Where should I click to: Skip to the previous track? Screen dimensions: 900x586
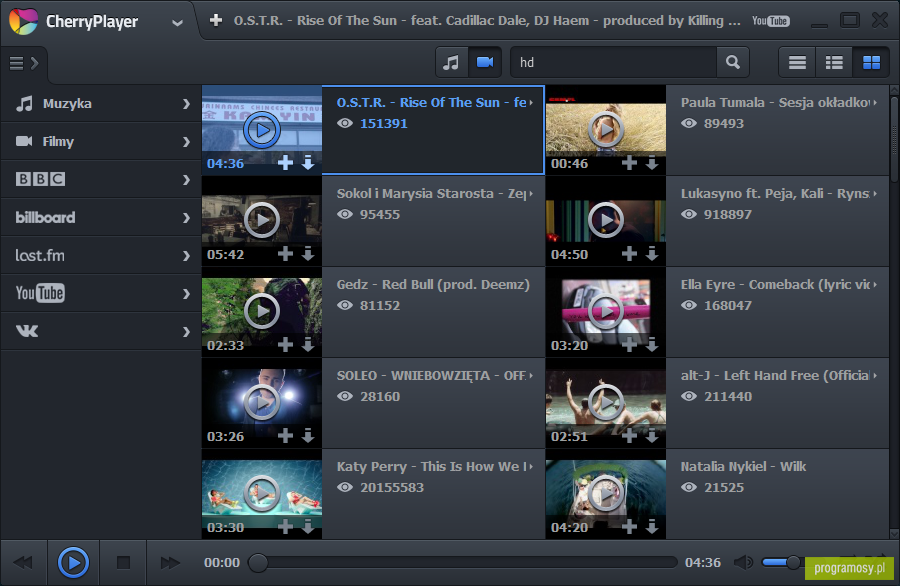click(24, 562)
